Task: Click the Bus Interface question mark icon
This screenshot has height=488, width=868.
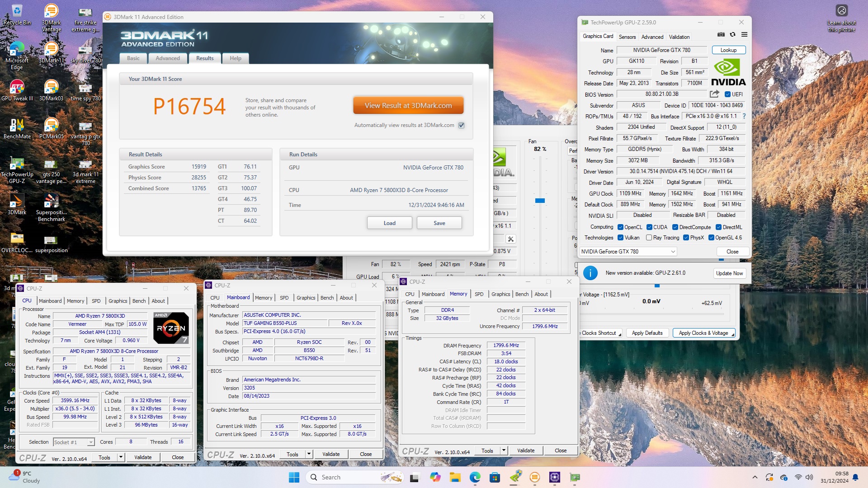Action: [744, 116]
